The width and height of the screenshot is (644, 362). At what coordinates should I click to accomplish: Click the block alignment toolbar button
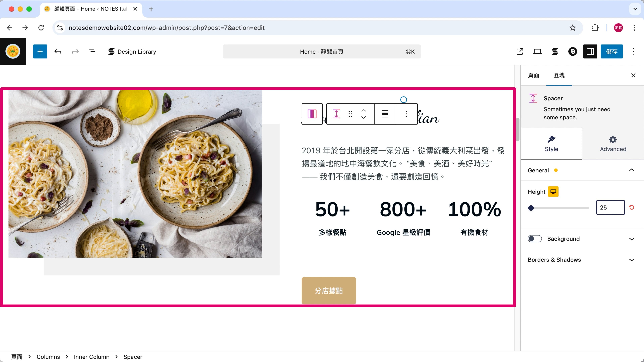click(x=385, y=114)
